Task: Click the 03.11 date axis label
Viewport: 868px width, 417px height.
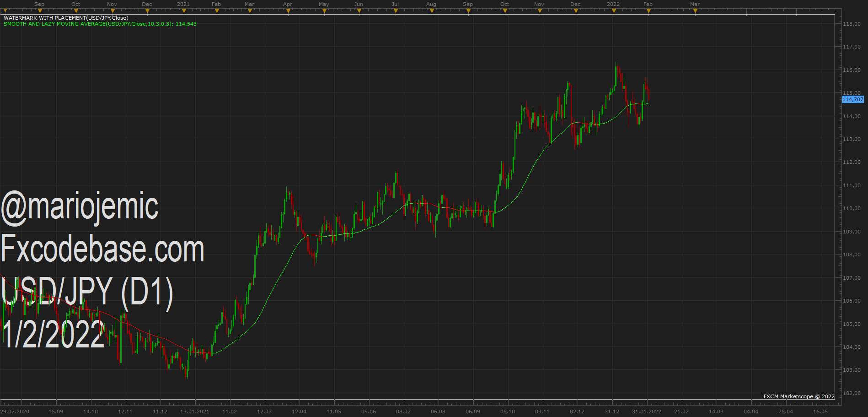Action: click(542, 412)
